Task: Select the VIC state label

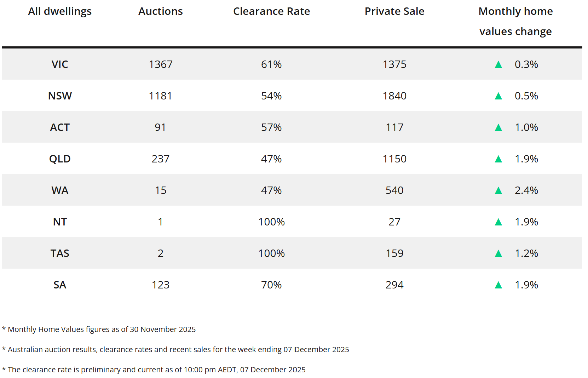Action: pos(60,64)
